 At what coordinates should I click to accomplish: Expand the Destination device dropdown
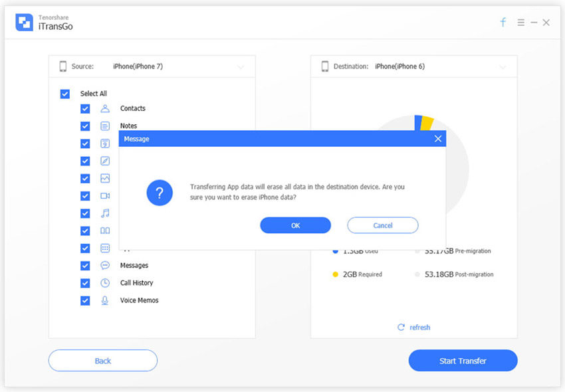[503, 67]
